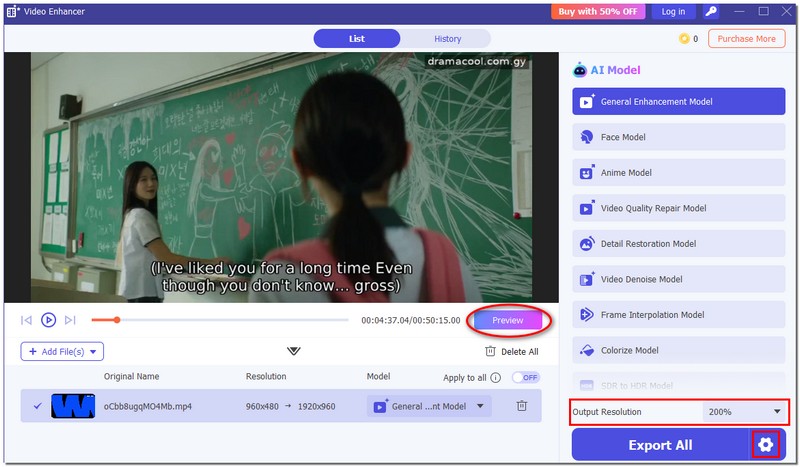
Task: Open the hamburger menu in title bar
Action: [x=739, y=11]
